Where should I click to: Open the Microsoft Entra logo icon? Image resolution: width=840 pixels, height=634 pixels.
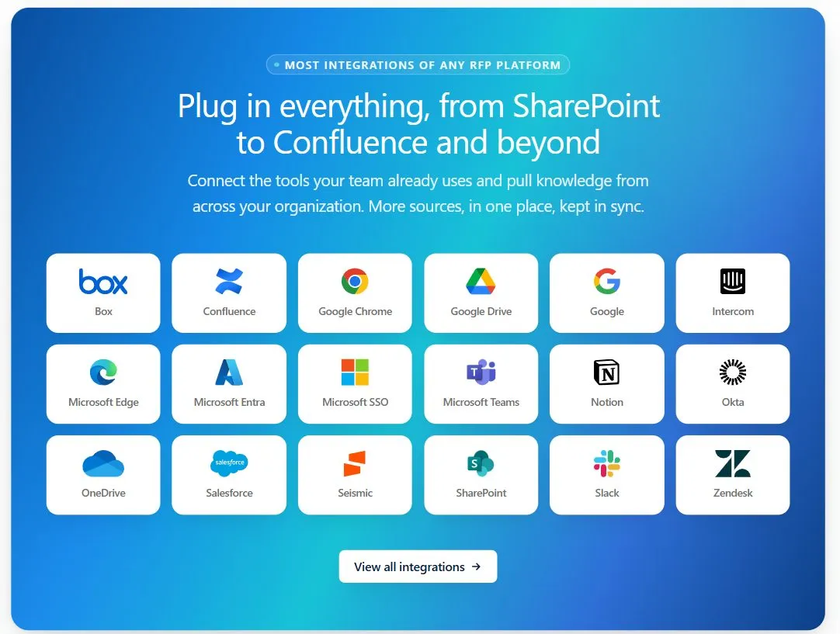coord(229,372)
